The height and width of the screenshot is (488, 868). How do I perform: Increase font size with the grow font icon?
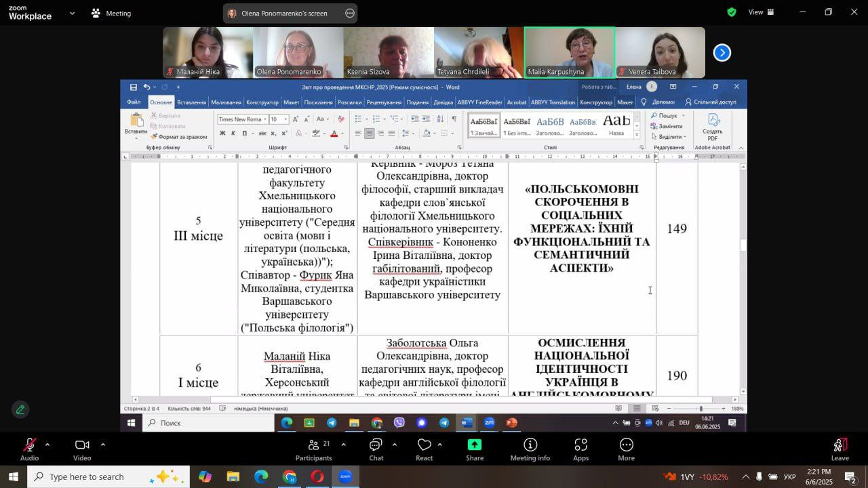click(296, 119)
